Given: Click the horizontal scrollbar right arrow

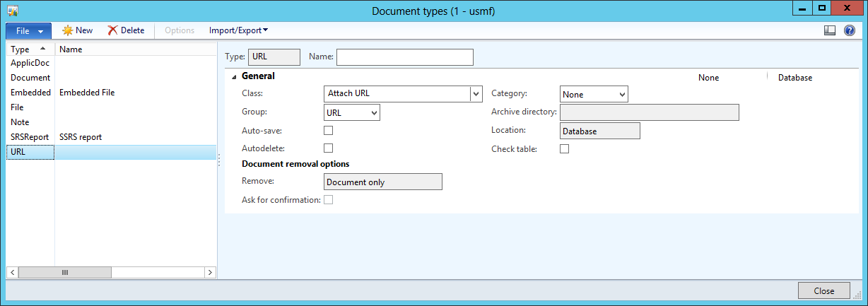Looking at the screenshot, I should (x=210, y=272).
